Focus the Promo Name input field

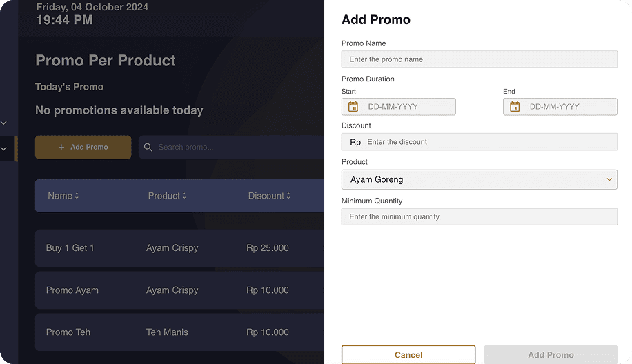479,59
